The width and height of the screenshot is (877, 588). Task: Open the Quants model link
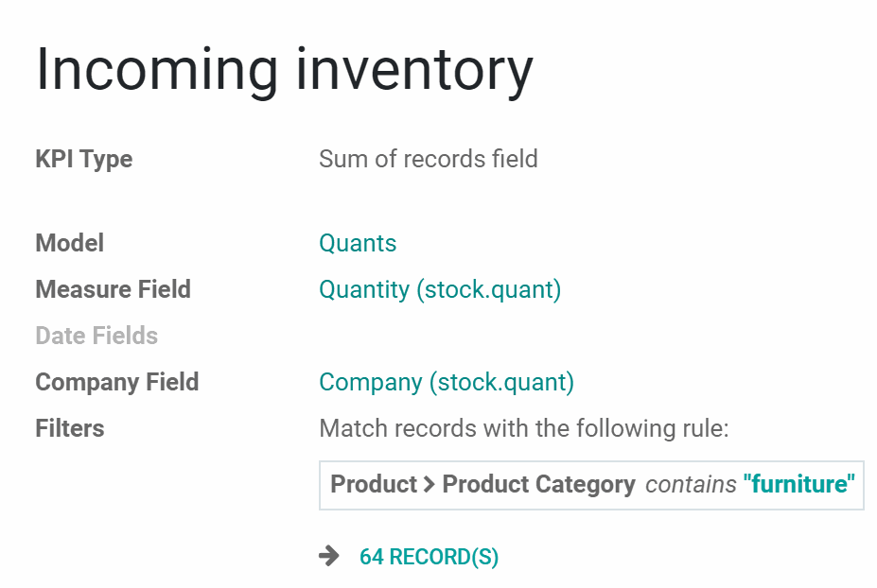tap(358, 243)
